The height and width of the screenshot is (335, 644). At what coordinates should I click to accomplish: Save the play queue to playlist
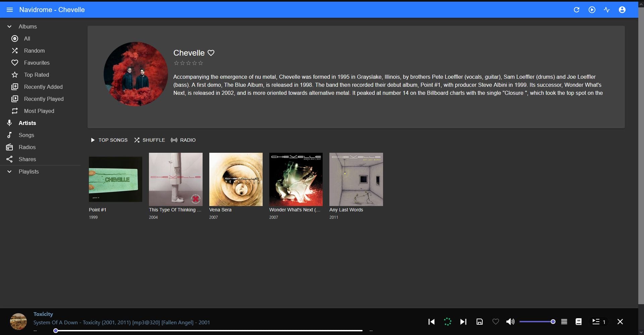(480, 322)
